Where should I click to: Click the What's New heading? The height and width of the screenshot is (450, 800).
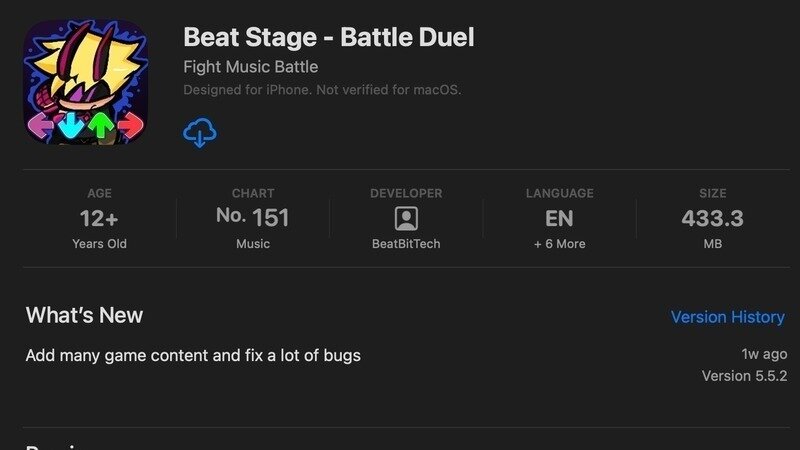pos(84,316)
